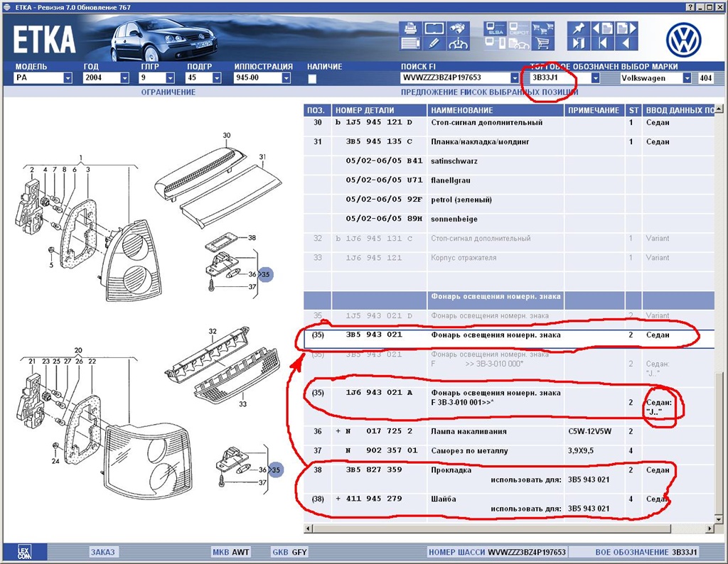
Task: Click the ВВОД ДАННЫХ column header
Action: point(679,110)
